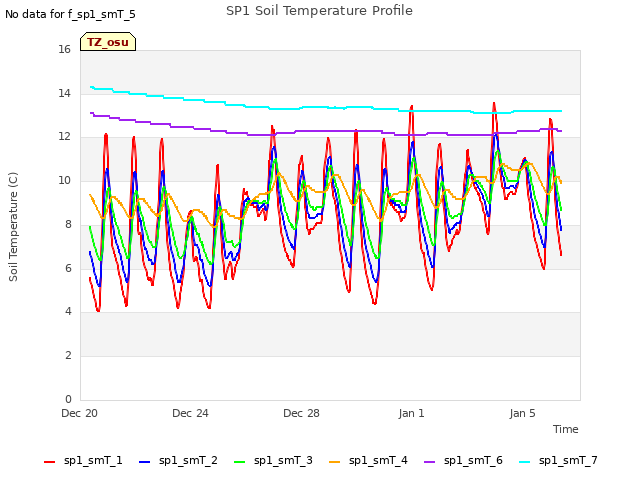Click the Dec 20 x-axis tick label
This screenshot has width=640, height=480.
[x=79, y=413]
